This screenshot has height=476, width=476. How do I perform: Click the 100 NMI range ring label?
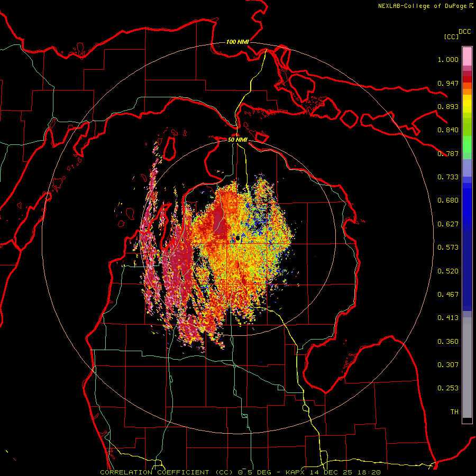coord(237,42)
